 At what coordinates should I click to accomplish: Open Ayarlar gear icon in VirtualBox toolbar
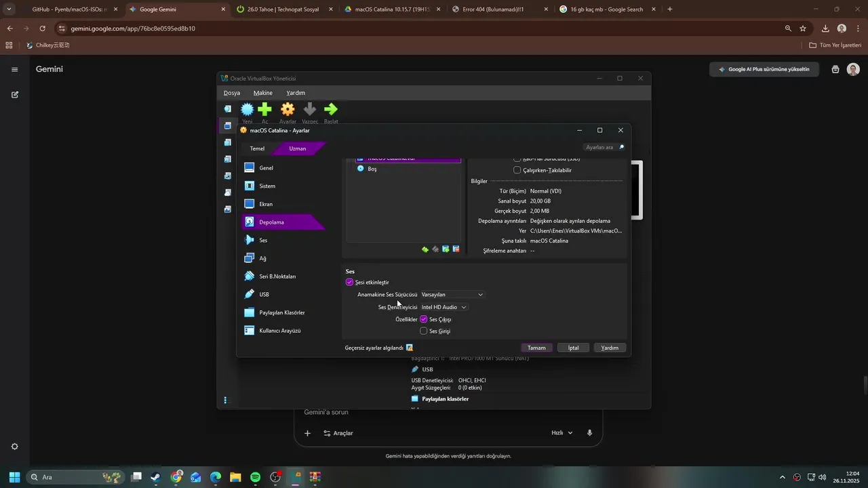(x=288, y=109)
